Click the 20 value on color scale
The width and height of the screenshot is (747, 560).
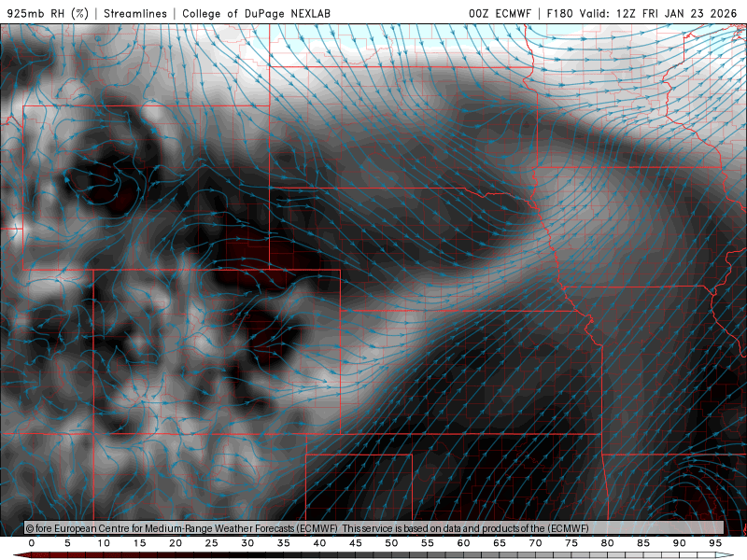point(176,543)
